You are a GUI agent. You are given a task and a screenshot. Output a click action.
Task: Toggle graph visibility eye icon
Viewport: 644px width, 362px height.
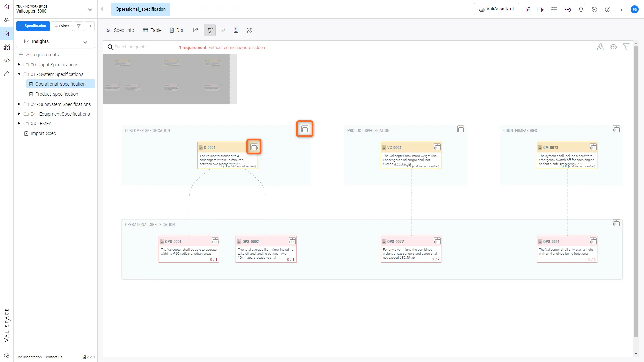tap(613, 47)
